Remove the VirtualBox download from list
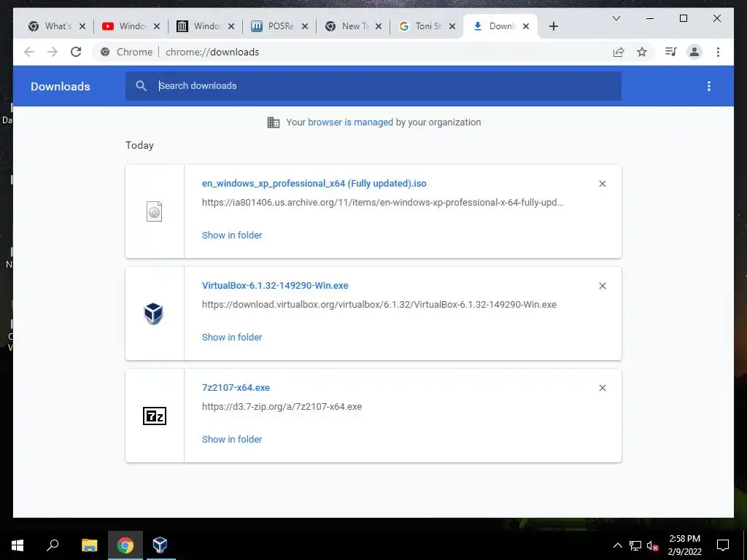This screenshot has height=560, width=747. (x=602, y=286)
